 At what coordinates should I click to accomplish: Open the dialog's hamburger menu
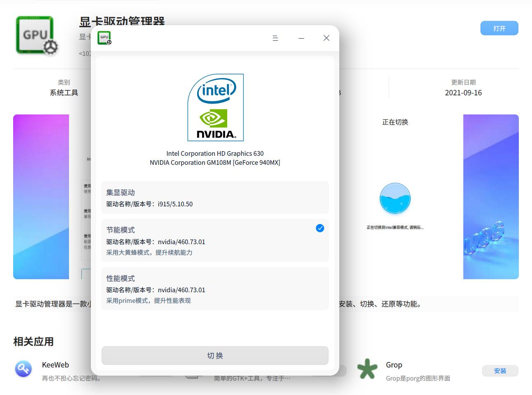pyautogui.click(x=275, y=38)
